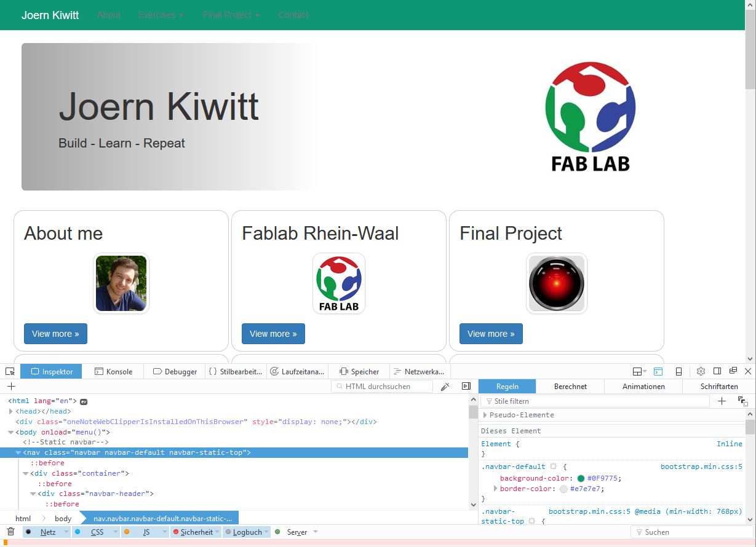This screenshot has height=547, width=756.
Task: Switch to the Konsole tab
Action: click(x=113, y=371)
